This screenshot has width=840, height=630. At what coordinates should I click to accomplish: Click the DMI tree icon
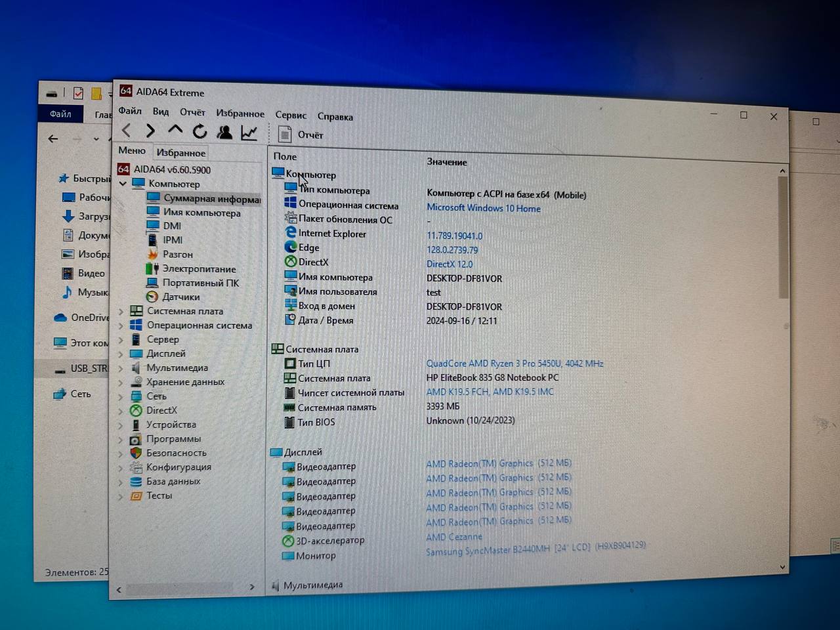coord(153,225)
